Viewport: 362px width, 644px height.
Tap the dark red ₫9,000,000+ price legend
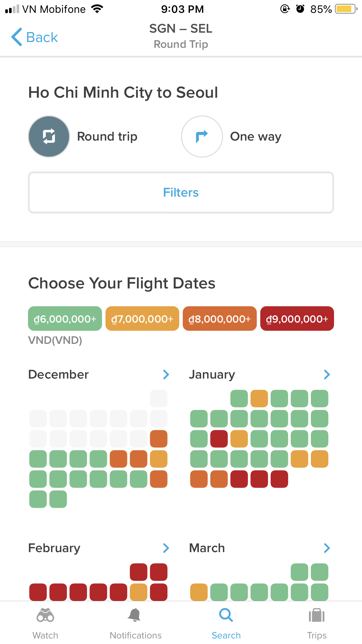pyautogui.click(x=297, y=319)
